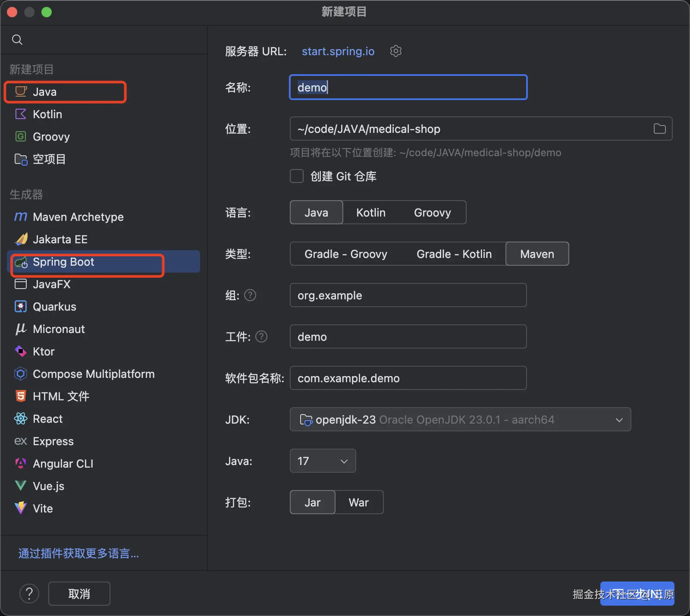Image resolution: width=690 pixels, height=616 pixels.
Task: Choose War packaging option
Action: tap(359, 502)
